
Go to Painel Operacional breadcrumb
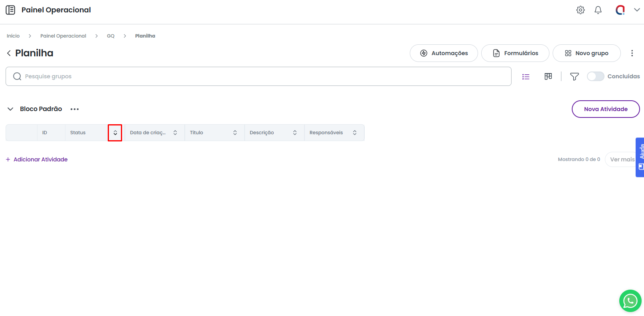click(x=63, y=36)
